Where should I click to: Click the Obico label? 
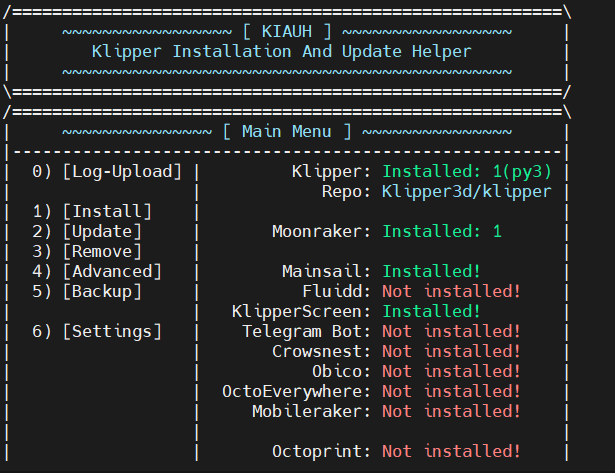tap(341, 371)
